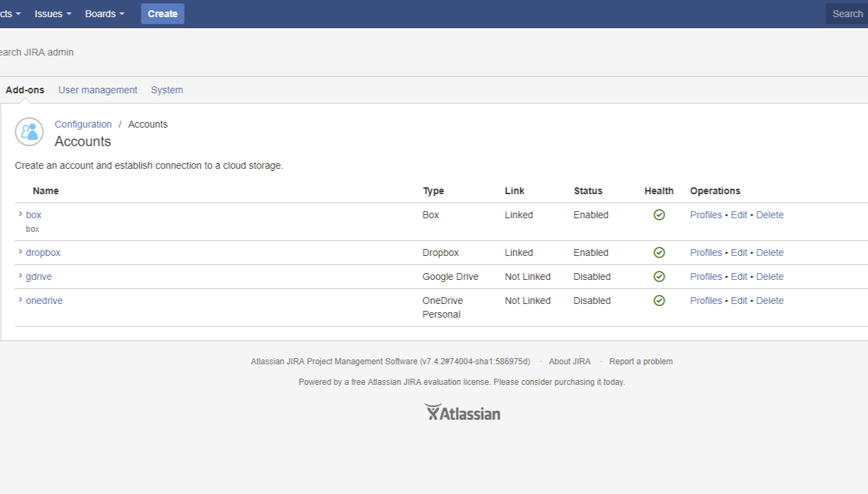Delete the dropbox account

click(770, 252)
